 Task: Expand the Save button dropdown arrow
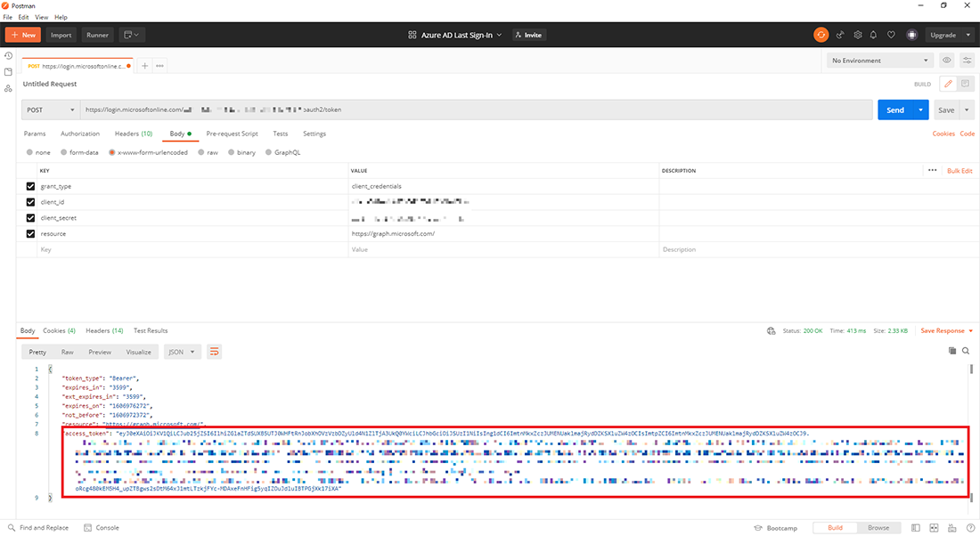click(967, 110)
